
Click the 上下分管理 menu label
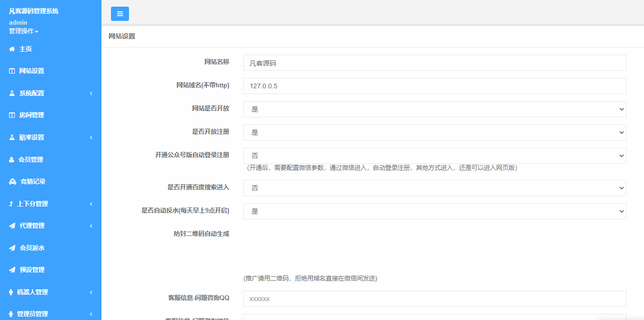pyautogui.click(x=33, y=204)
